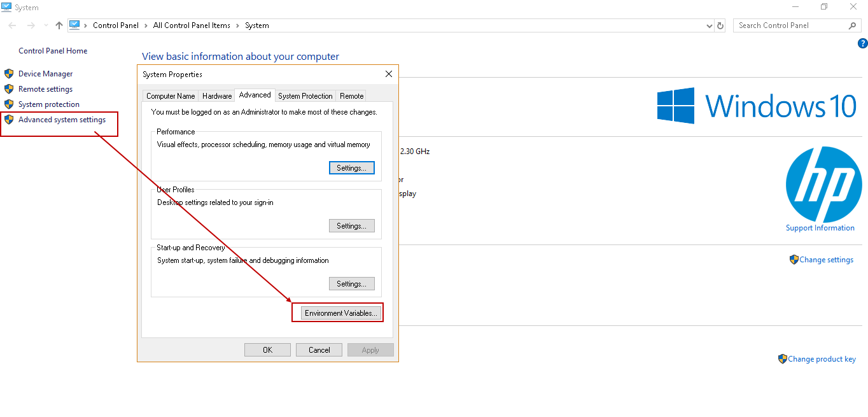Click the Search Control Panel field
868x417 pixels.
pyautogui.click(x=789, y=25)
